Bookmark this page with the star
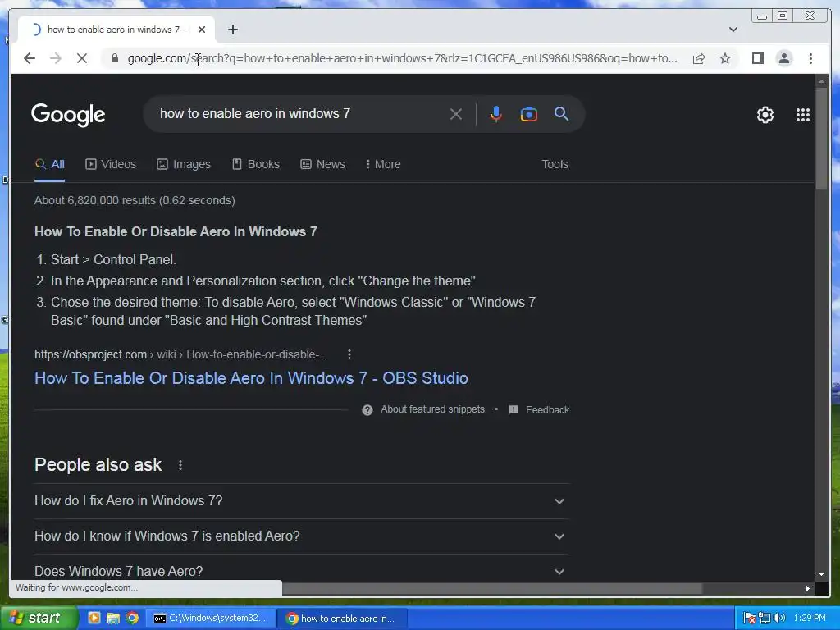This screenshot has width=840, height=630. (725, 58)
